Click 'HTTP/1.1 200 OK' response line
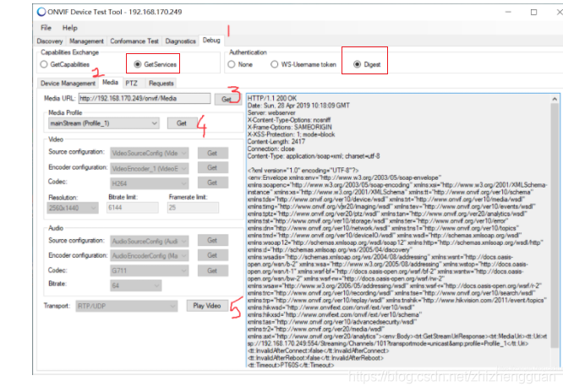The image size is (563, 392). tap(272, 98)
